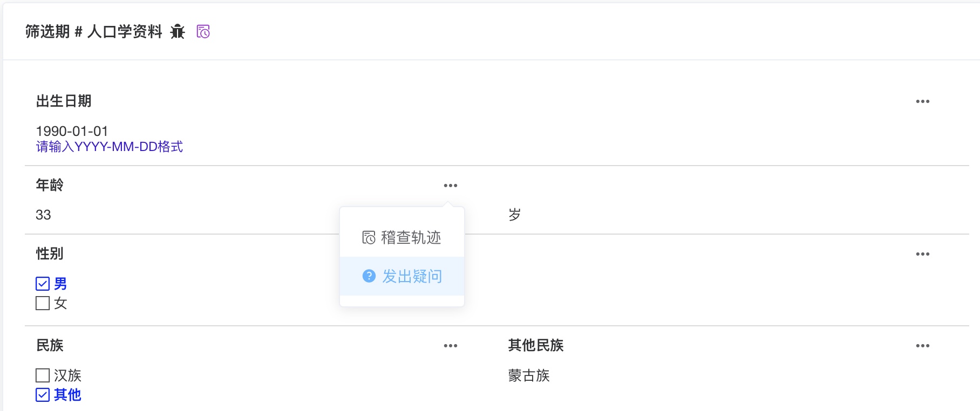Click the purple audit trail icon in header

click(204, 32)
